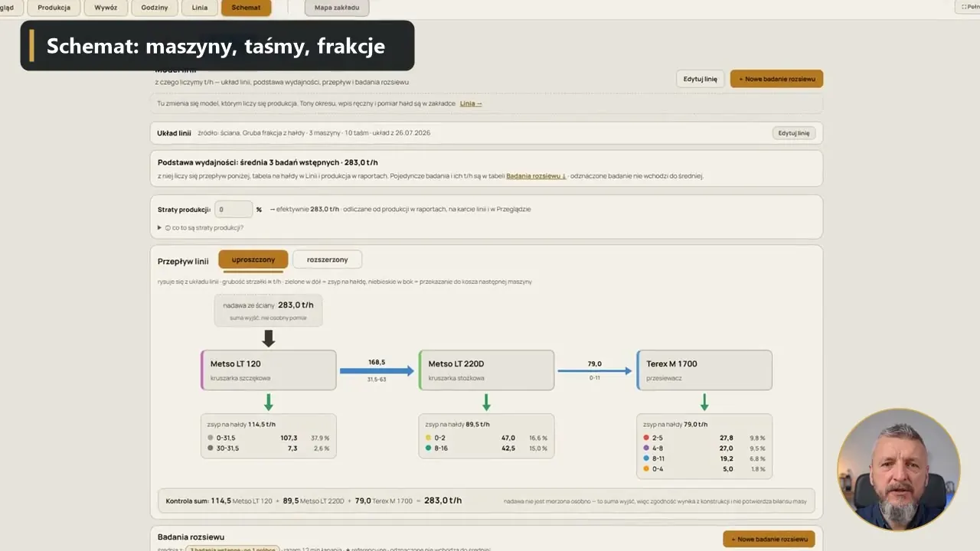Click the 'zsyp na hałdy 114,5 t/h' label
Viewport: 980px width, 551px height.
pyautogui.click(x=241, y=424)
